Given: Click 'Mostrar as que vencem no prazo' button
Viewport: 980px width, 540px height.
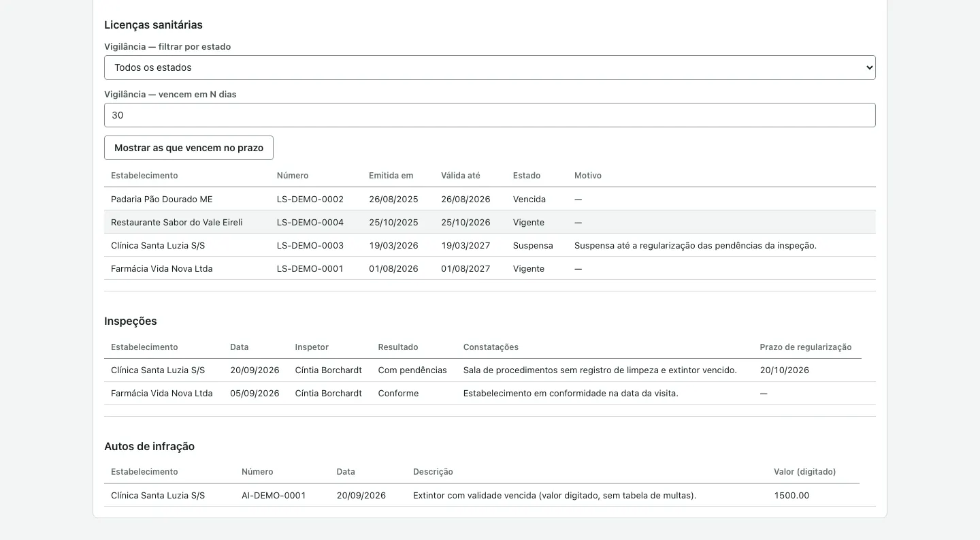Looking at the screenshot, I should [189, 148].
